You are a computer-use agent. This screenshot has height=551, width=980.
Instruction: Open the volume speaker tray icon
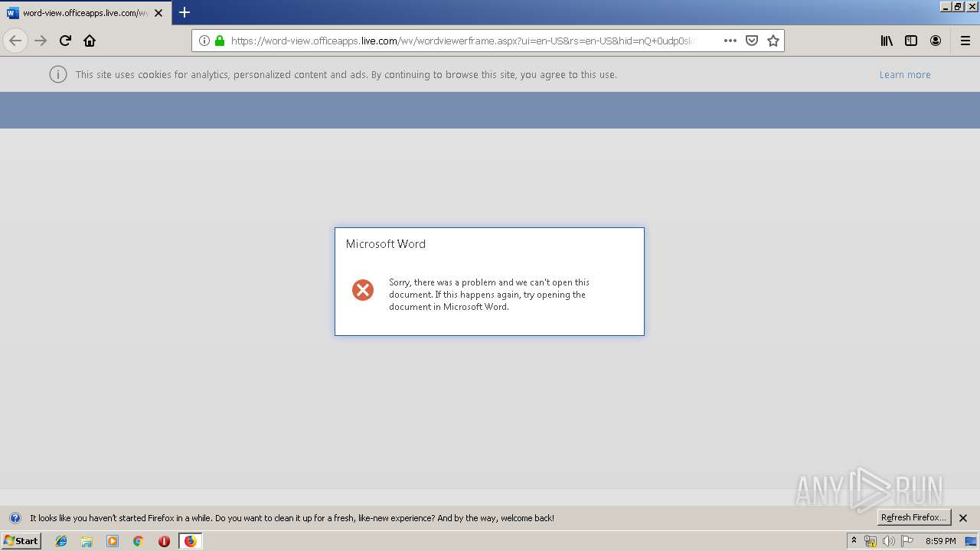click(x=889, y=541)
